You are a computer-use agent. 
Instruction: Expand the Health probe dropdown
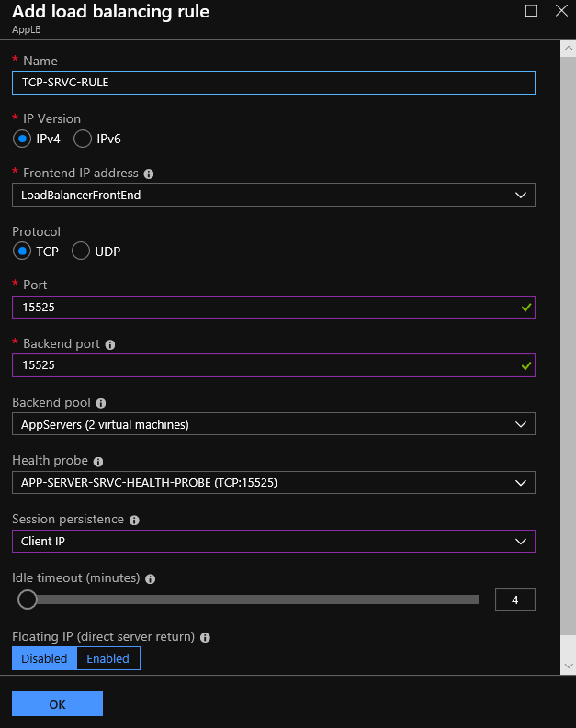pos(274,482)
